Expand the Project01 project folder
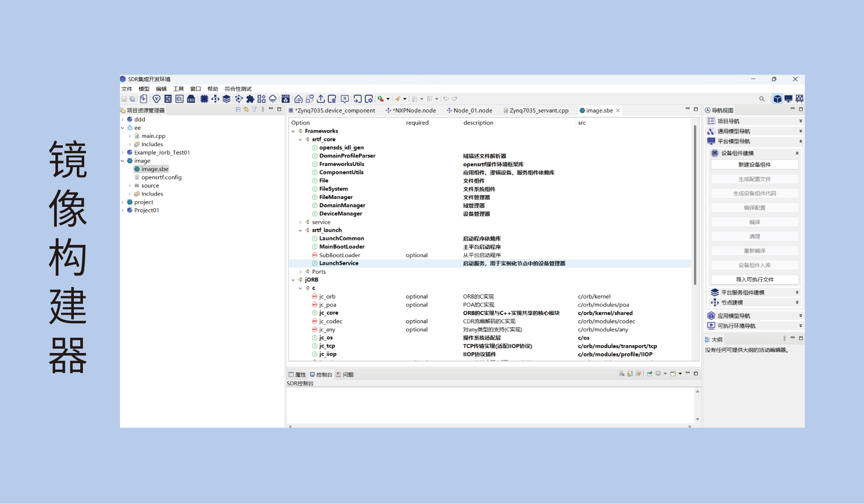 (123, 210)
